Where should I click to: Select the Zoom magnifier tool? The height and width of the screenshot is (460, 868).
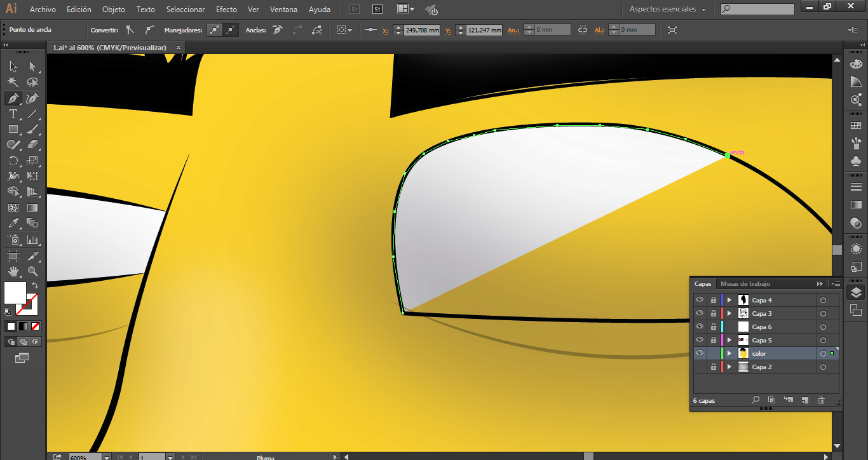pos(32,271)
